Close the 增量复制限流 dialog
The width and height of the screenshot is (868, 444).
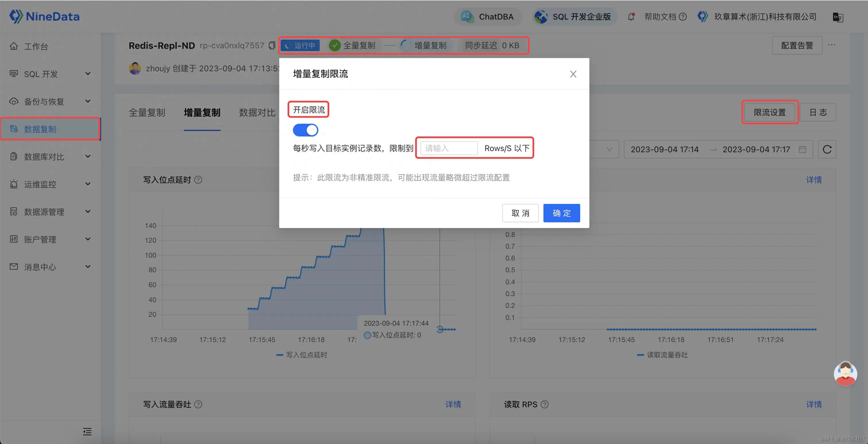573,74
